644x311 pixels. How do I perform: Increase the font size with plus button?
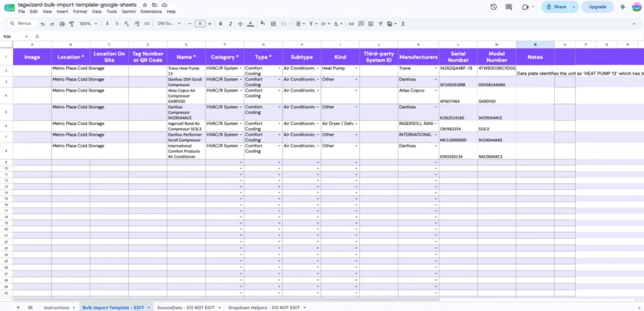tap(209, 24)
